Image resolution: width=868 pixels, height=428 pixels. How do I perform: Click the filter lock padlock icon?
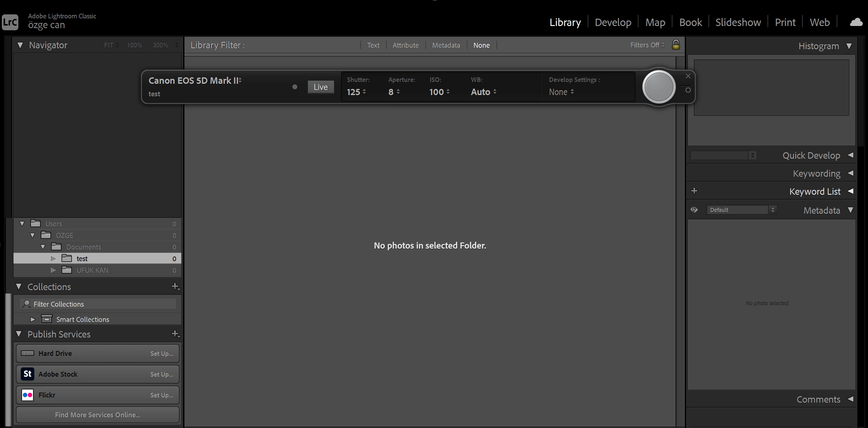click(x=676, y=45)
